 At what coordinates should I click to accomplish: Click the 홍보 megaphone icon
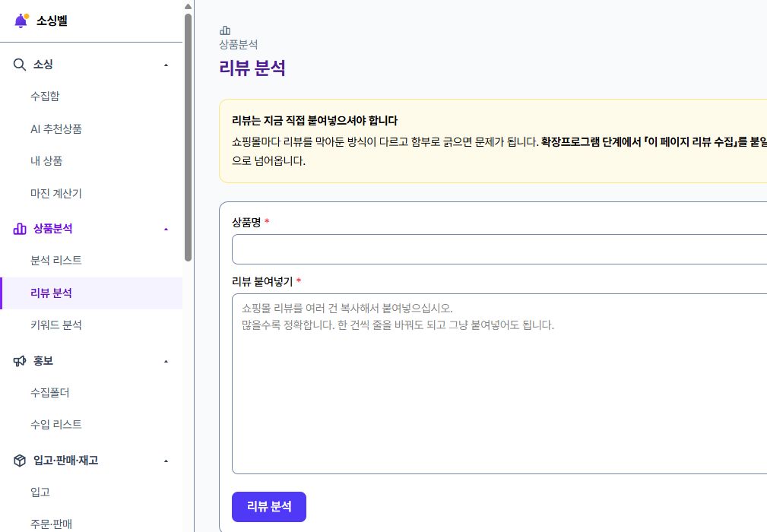20,361
